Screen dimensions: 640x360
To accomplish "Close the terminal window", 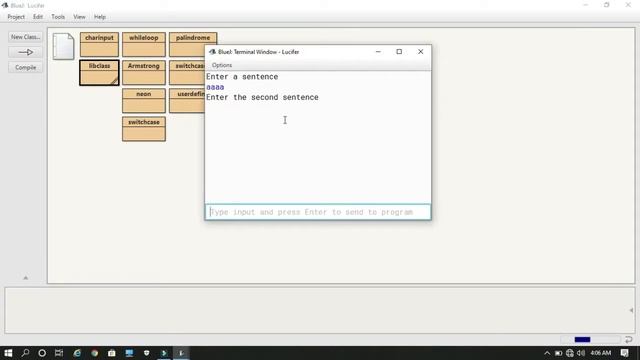I will [420, 52].
